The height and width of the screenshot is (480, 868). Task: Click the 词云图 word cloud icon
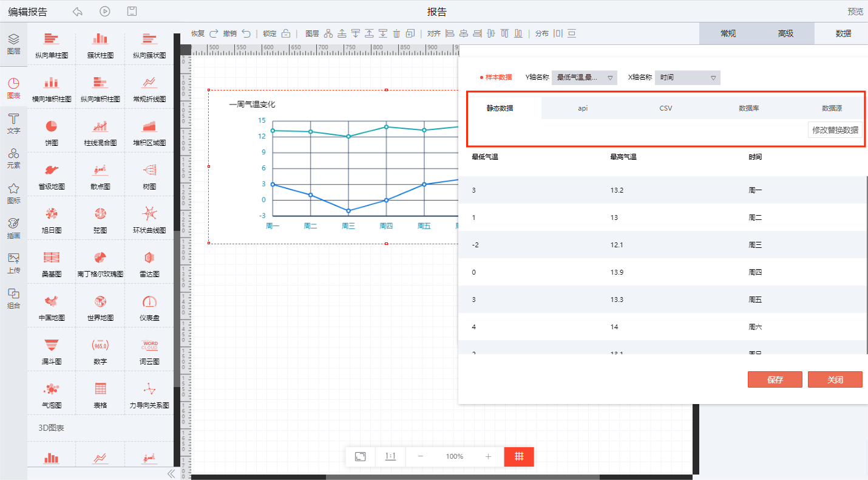pyautogui.click(x=149, y=346)
